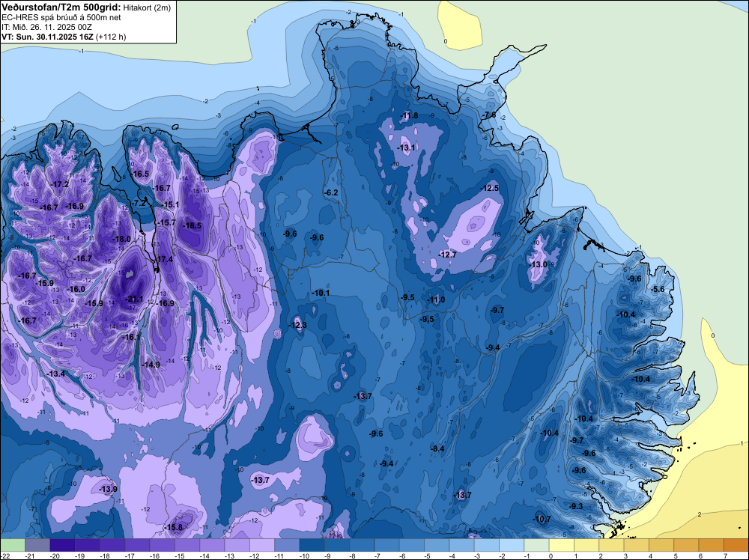Click the -13.9 temperature label
The width and height of the screenshot is (749, 560).
108,490
